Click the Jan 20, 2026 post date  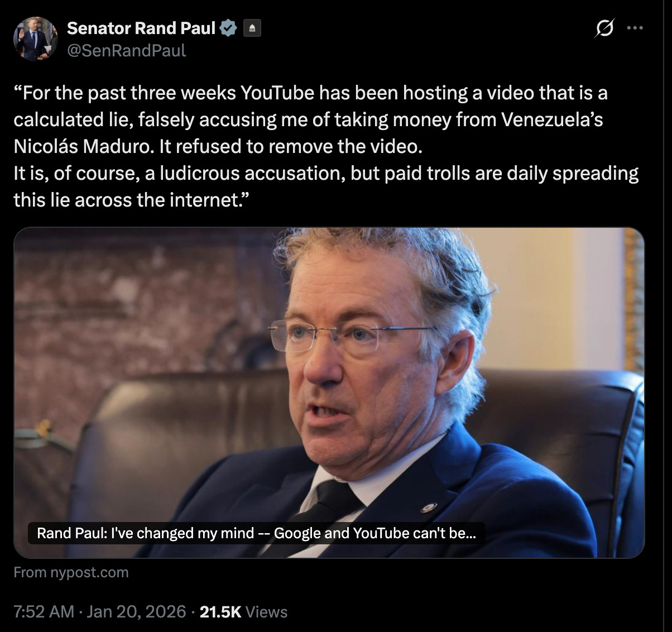pos(136,611)
